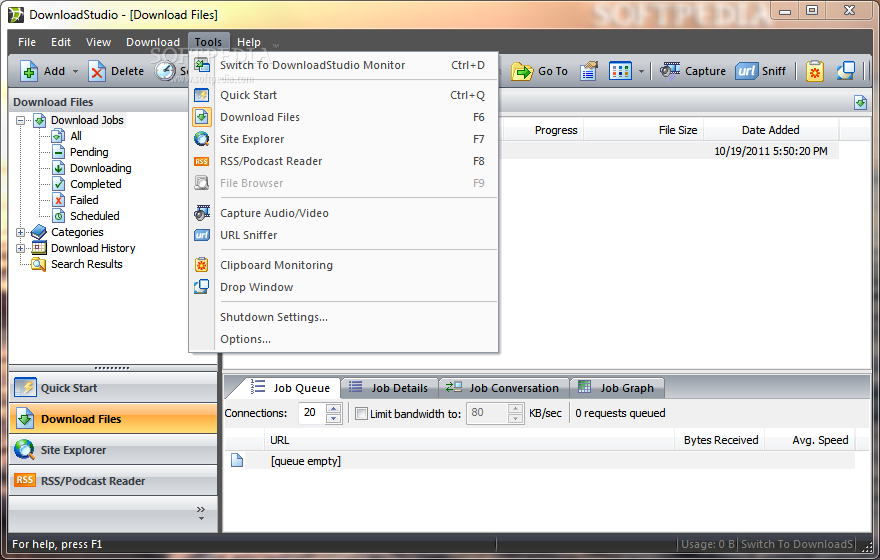The height and width of the screenshot is (560, 880).
Task: Select Switch To DownloadStudio Monitor menu item
Action: [x=343, y=65]
